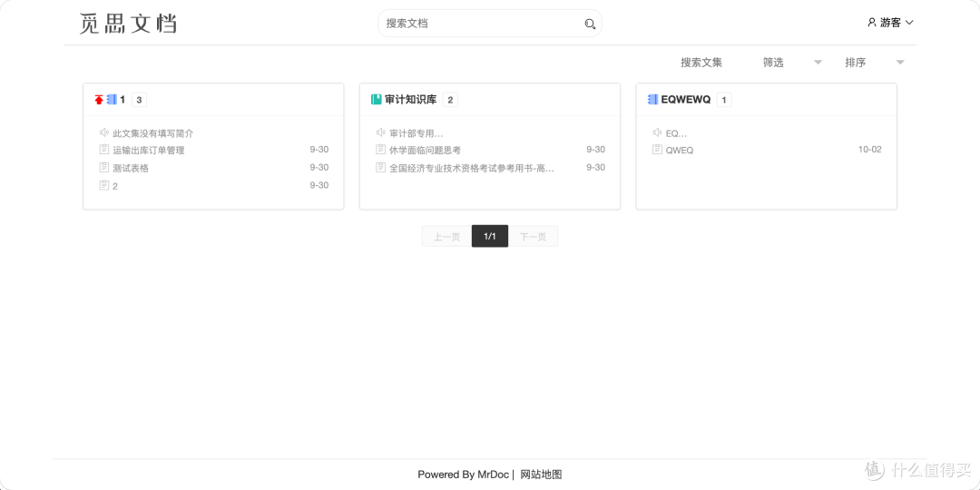
Task: Open the 运输出库订单管理 document
Action: coord(149,150)
